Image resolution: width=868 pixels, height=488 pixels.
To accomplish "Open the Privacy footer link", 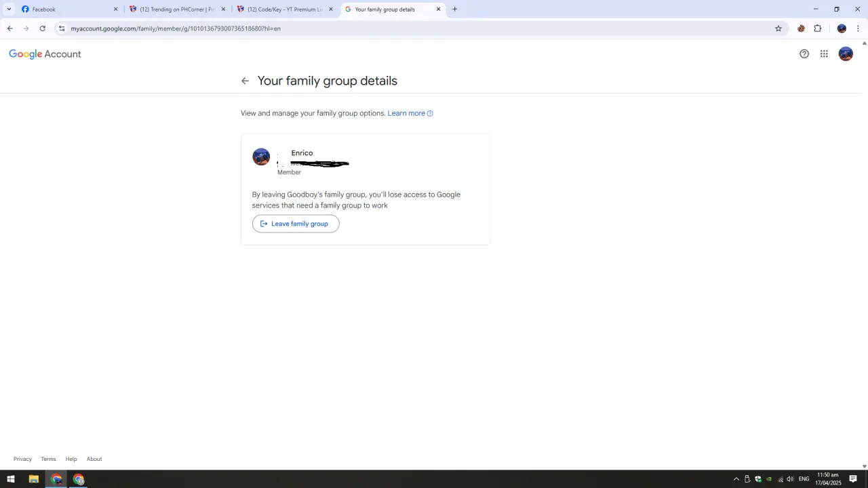I will (22, 459).
